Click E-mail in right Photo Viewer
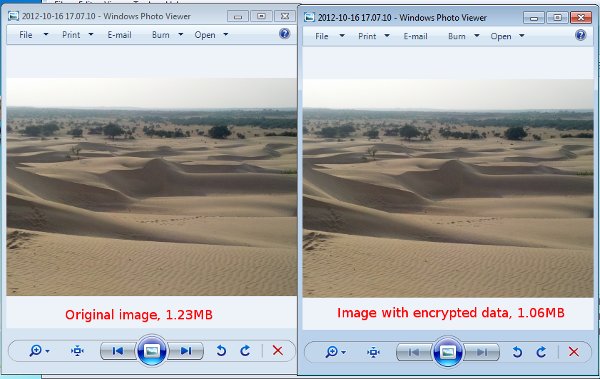600x379 pixels. pos(416,36)
